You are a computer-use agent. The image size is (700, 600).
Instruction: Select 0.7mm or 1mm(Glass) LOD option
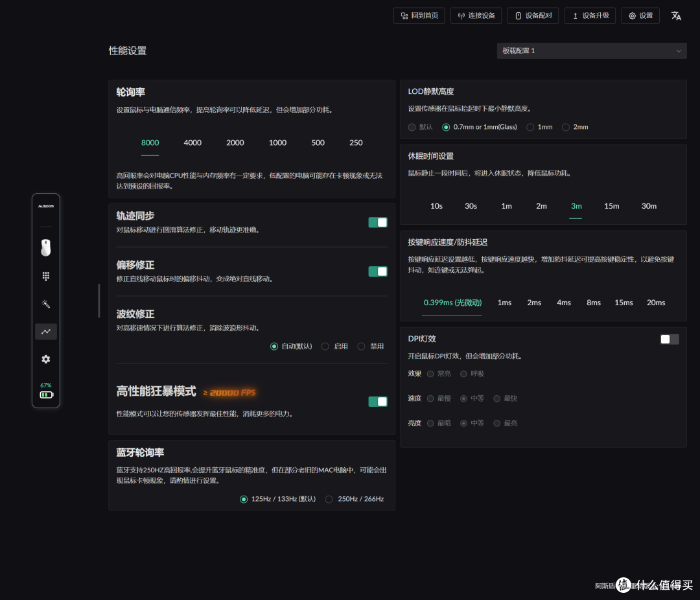[x=480, y=127]
